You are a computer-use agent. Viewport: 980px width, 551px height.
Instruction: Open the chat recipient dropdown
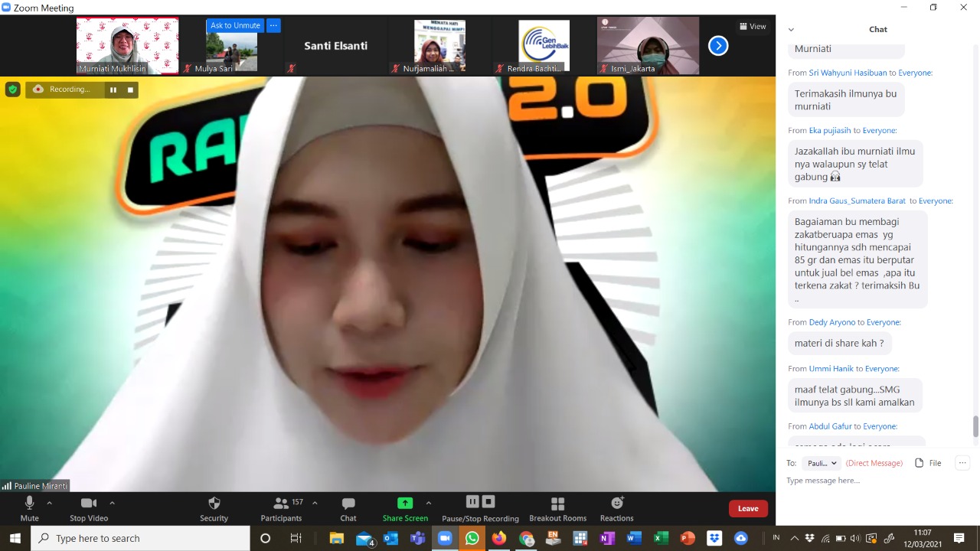coord(822,463)
